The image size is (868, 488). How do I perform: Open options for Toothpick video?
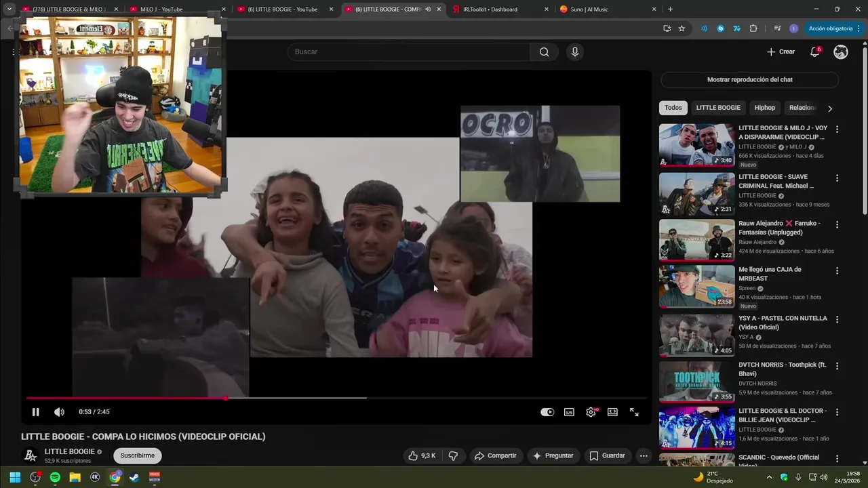click(x=837, y=366)
